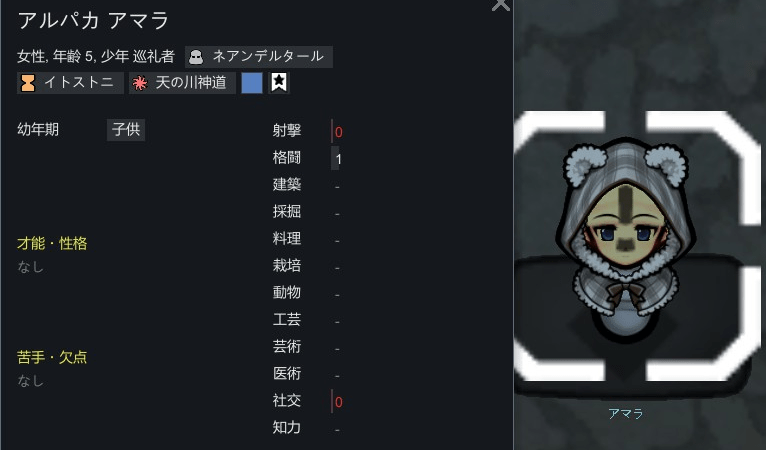
Task: Click the Neanderthal xenotype head icon
Action: point(196,57)
